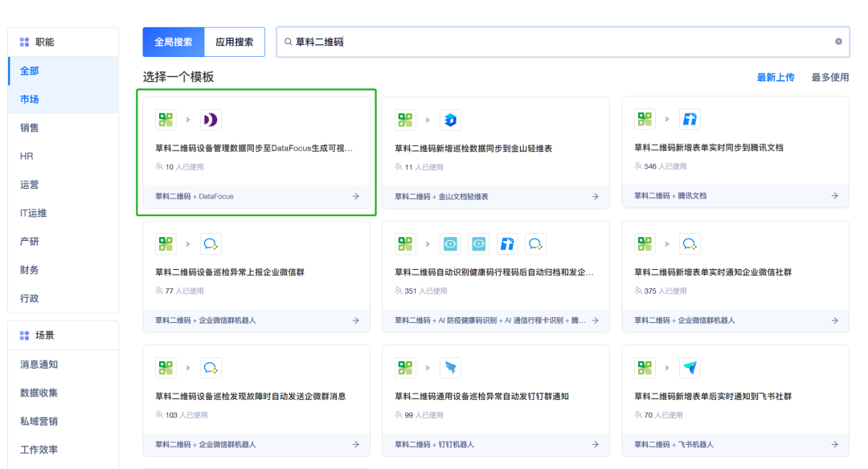The image size is (868, 469).
Task: Click arrow on 草料二维码 + DataFocus footer
Action: click(355, 196)
